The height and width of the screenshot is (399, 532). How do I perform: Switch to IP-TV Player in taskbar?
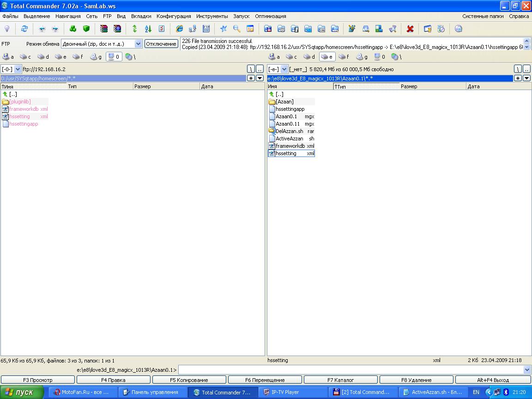pyautogui.click(x=293, y=392)
